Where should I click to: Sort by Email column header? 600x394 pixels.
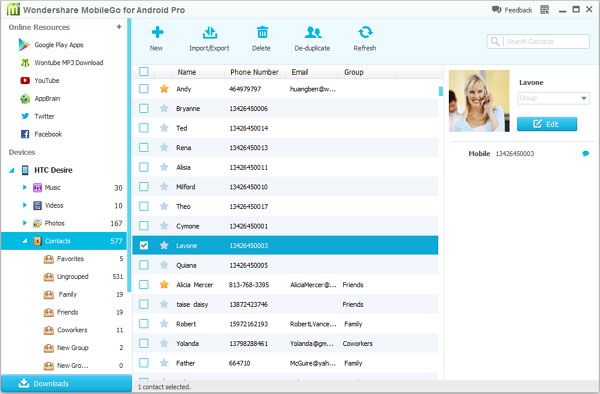pyautogui.click(x=300, y=72)
